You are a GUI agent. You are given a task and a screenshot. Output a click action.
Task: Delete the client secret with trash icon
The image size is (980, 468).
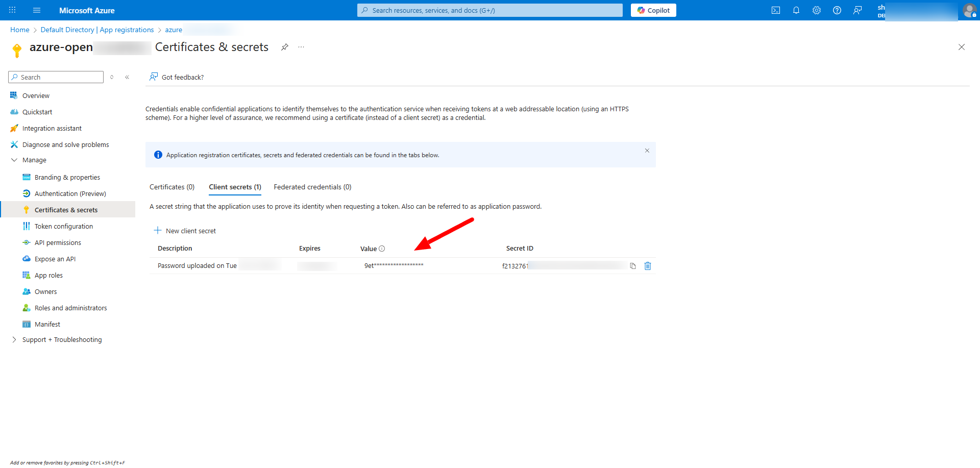(x=648, y=266)
